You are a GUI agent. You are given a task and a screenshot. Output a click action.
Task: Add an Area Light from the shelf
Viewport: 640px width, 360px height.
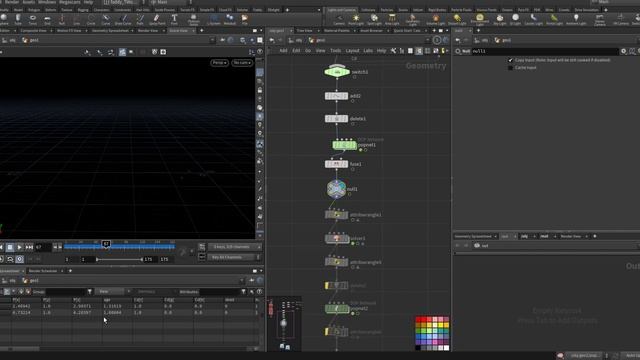point(392,19)
